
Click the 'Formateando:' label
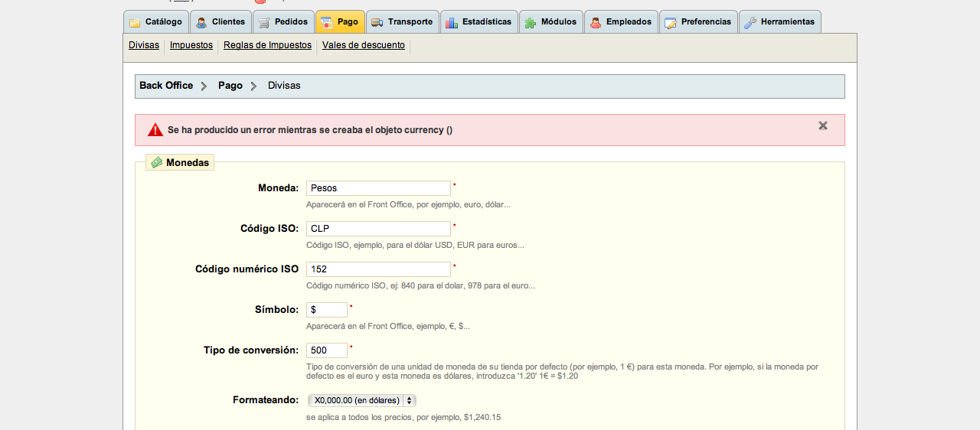[266, 400]
